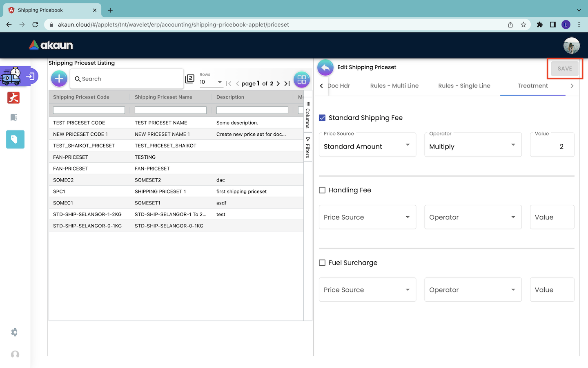Open the Rows per page dropdown
Viewport: 588px width, 368px height.
(x=211, y=82)
